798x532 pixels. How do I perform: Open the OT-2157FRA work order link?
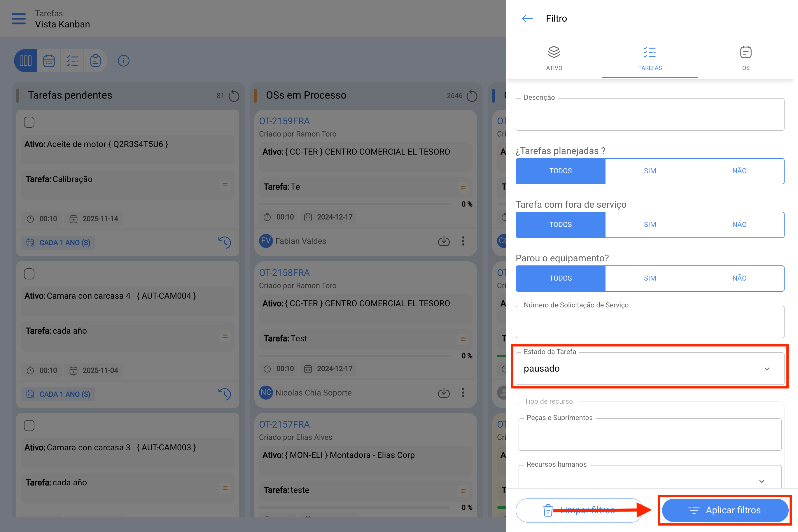point(284,424)
